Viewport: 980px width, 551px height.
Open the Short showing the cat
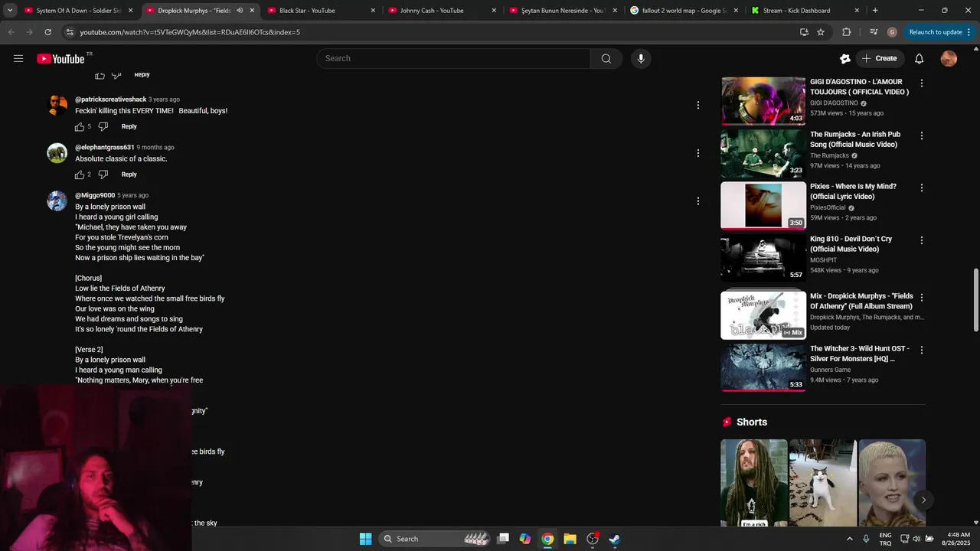pos(823,483)
